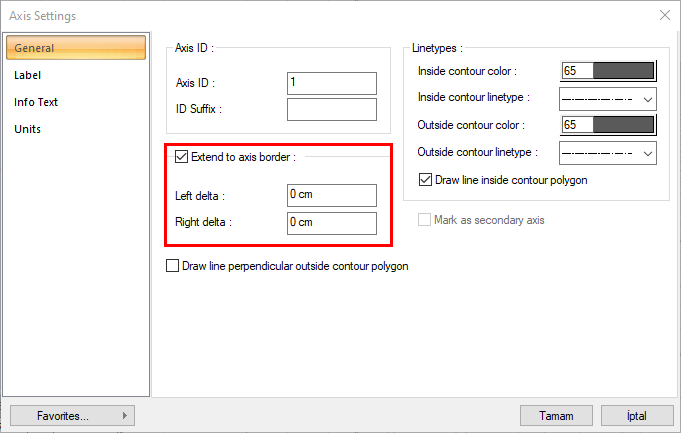This screenshot has width=681, height=433.
Task: Pick the Outside contour color swatch
Action: [623, 125]
